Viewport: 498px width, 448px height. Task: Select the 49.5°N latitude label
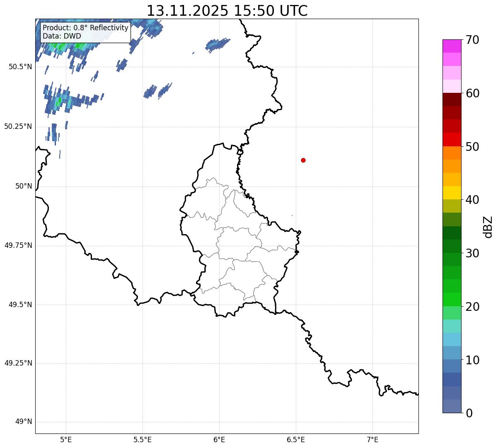click(20, 305)
